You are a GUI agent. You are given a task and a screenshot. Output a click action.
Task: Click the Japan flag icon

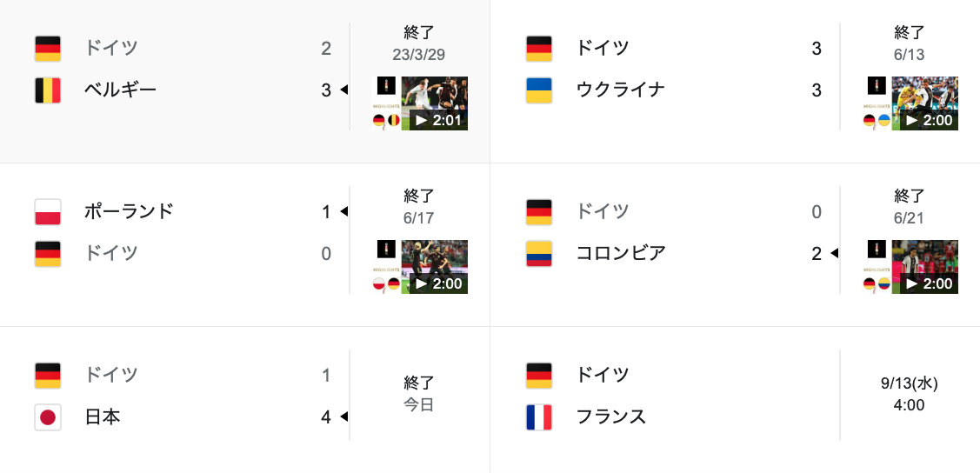(48, 417)
